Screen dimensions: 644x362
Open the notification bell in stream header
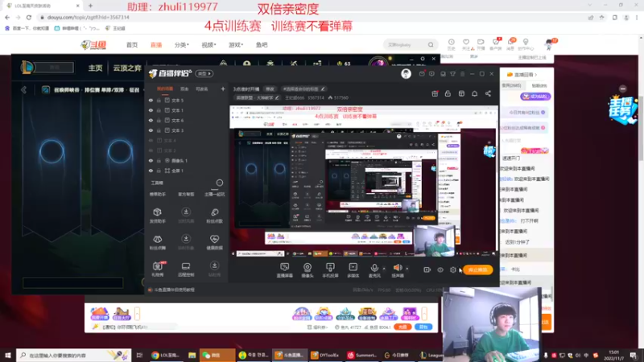(x=474, y=93)
